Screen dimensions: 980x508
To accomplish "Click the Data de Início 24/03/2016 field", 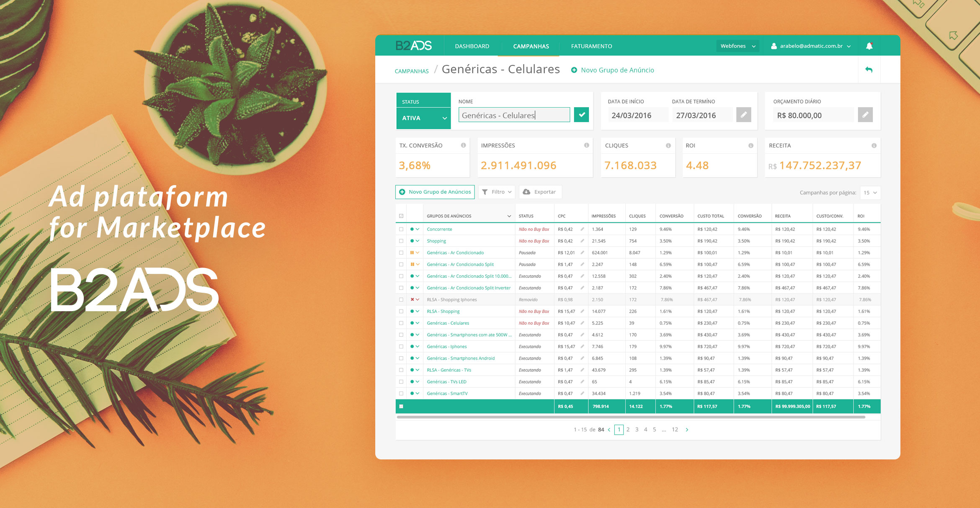I will click(637, 115).
